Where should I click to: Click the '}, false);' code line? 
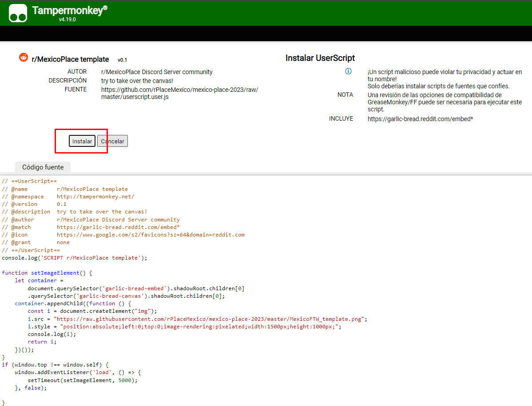click(31, 388)
